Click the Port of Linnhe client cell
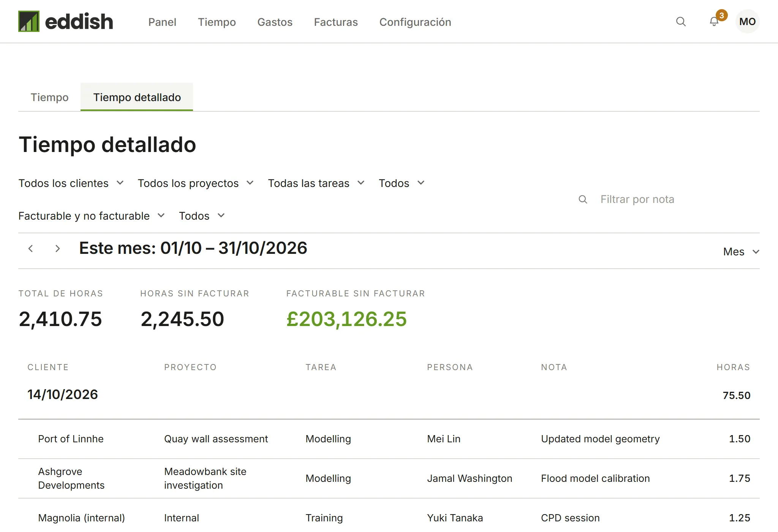This screenshot has width=778, height=532. point(71,439)
